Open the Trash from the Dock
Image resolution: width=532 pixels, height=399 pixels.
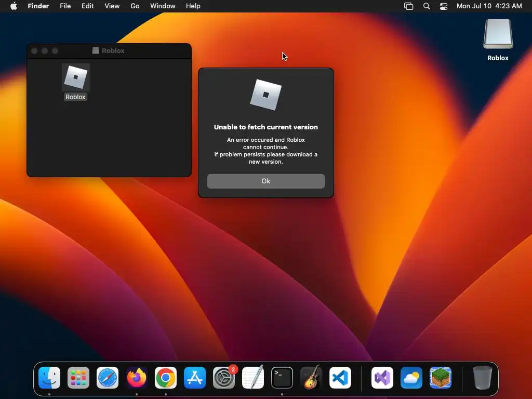pyautogui.click(x=483, y=378)
